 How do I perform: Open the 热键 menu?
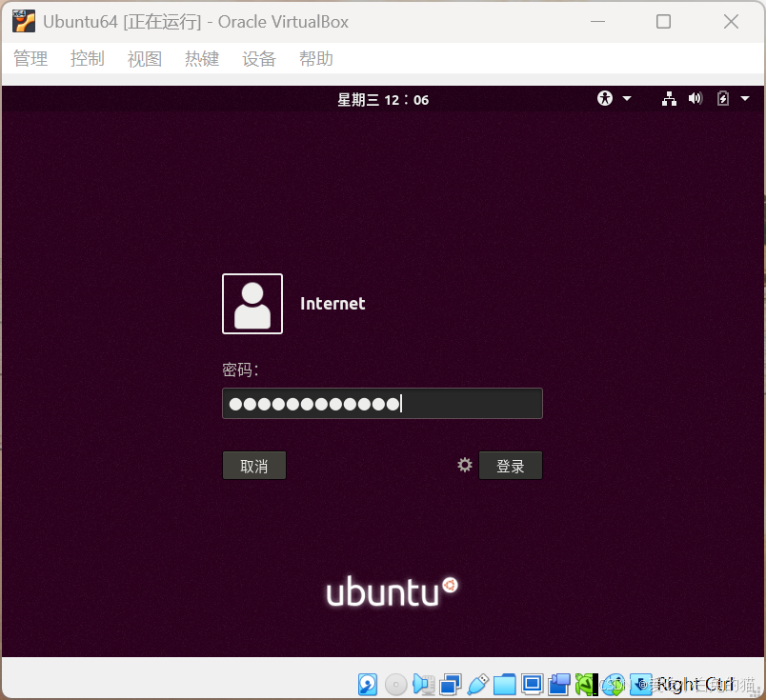click(202, 59)
